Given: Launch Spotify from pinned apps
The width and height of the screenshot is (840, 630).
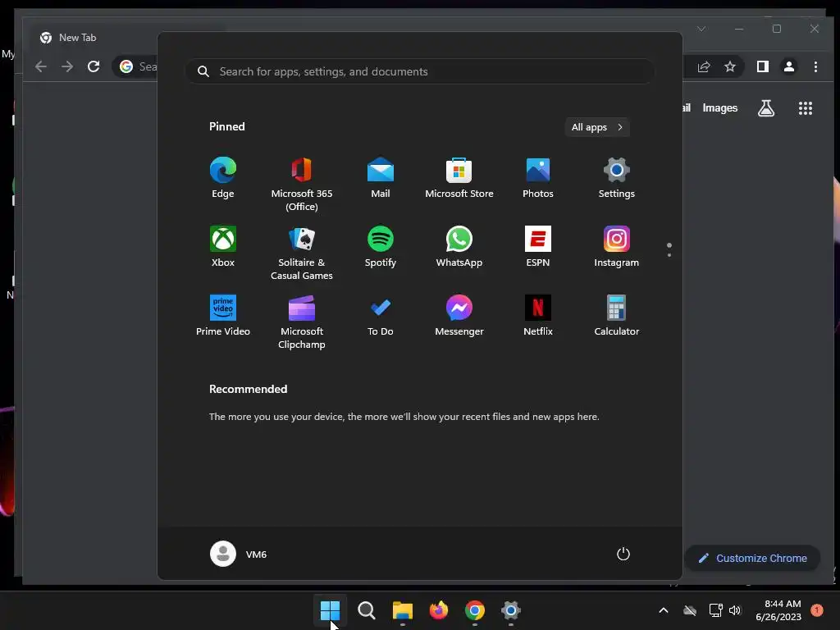Looking at the screenshot, I should (381, 246).
